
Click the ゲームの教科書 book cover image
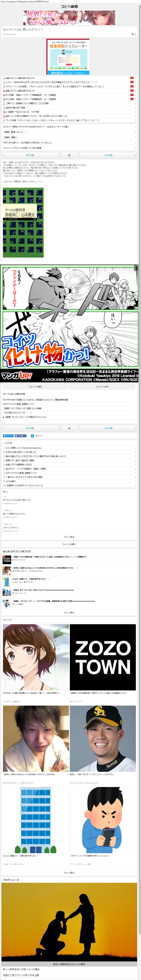pos(23,223)
